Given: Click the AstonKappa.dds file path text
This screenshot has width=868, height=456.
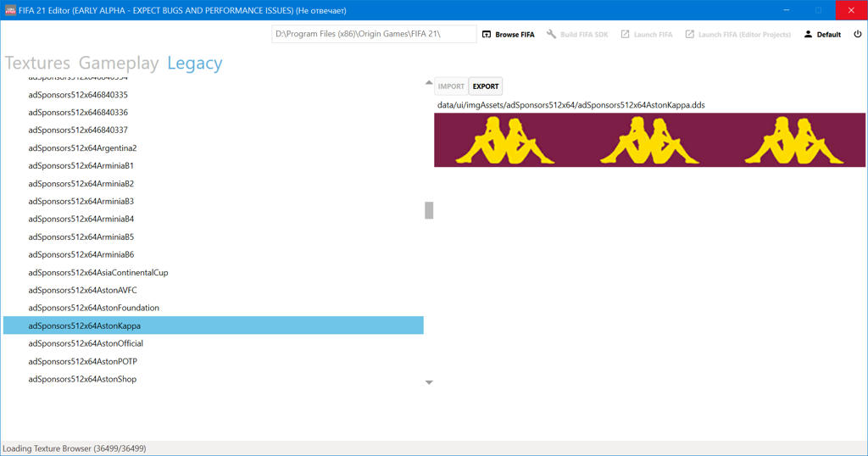Looking at the screenshot, I should coord(570,105).
